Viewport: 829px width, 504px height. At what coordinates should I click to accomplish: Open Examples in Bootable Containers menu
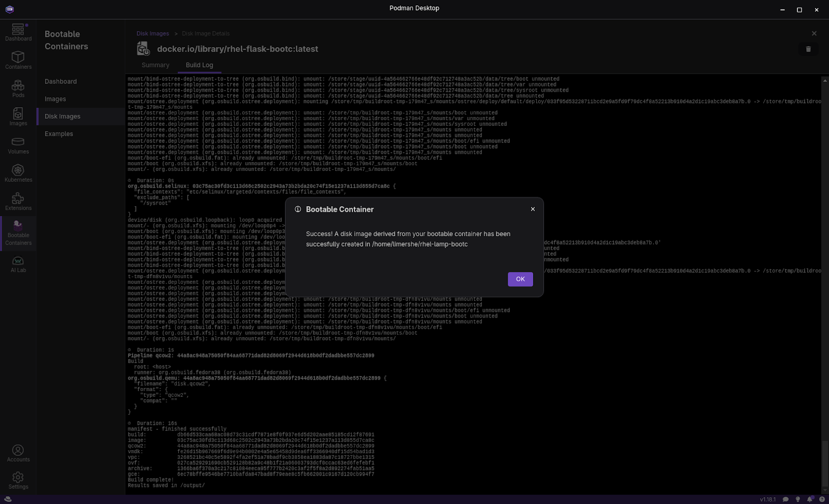(x=59, y=134)
